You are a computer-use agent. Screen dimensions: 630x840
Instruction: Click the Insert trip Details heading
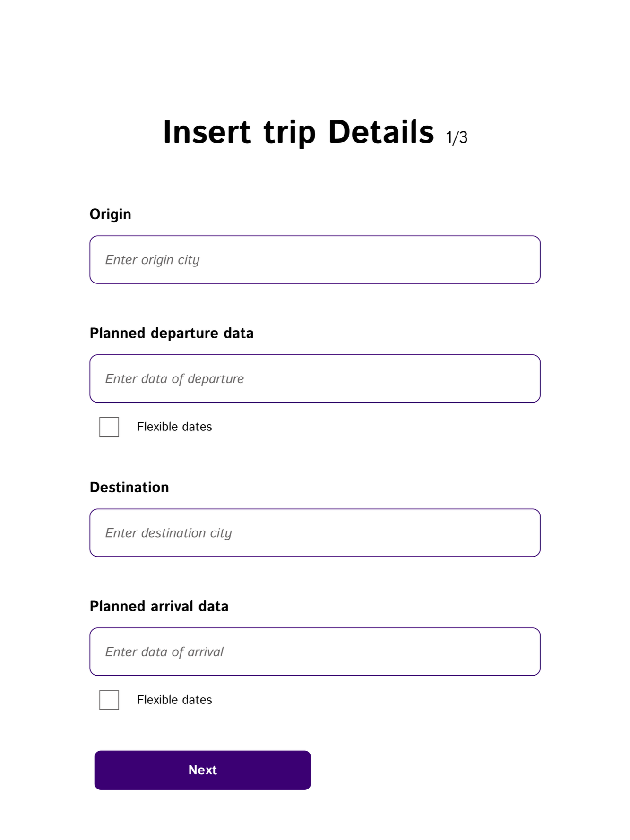[x=298, y=132]
